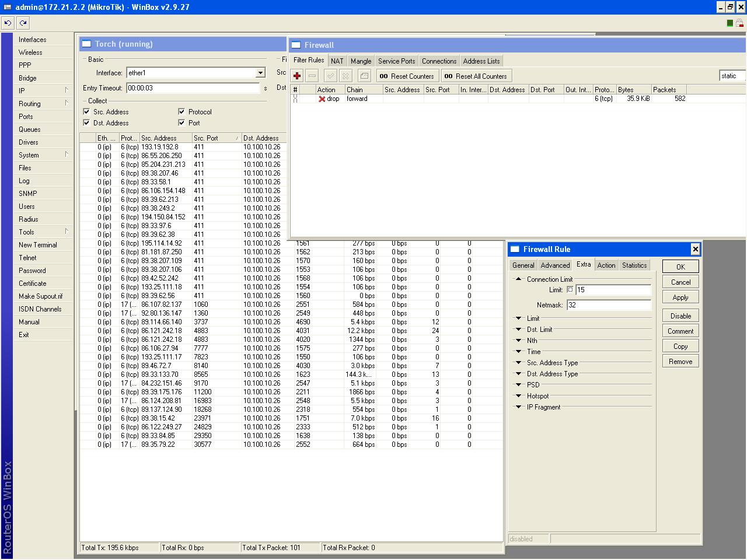This screenshot has height=560, width=747.
Task: Sort Torch table by Src. Port column
Action: 217,138
